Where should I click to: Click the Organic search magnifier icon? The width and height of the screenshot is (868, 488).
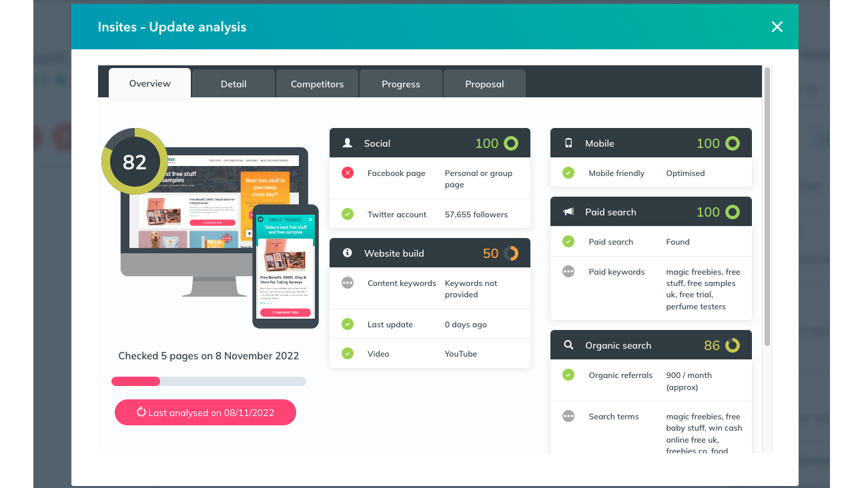click(568, 345)
